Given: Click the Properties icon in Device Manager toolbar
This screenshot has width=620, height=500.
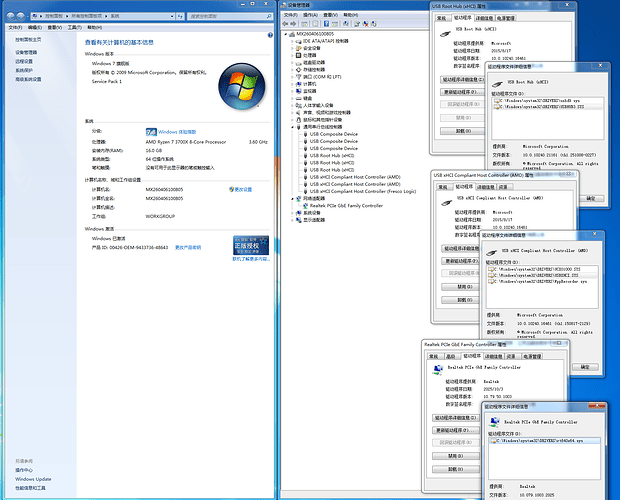Looking at the screenshot, I should (315, 24).
